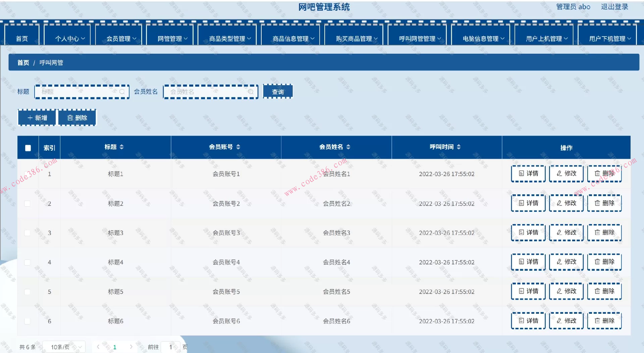644x353 pixels.
Task: View 详情 for row 标题4
Action: (x=528, y=262)
